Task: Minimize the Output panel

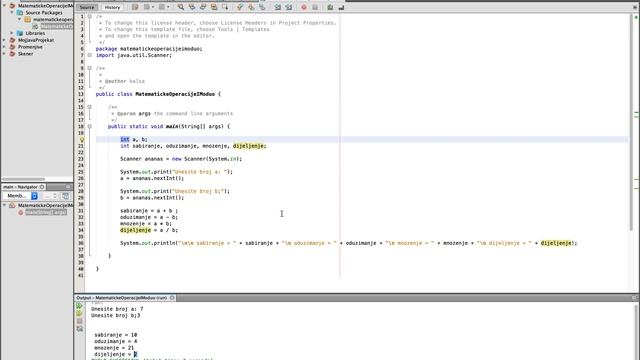Action: point(634,298)
